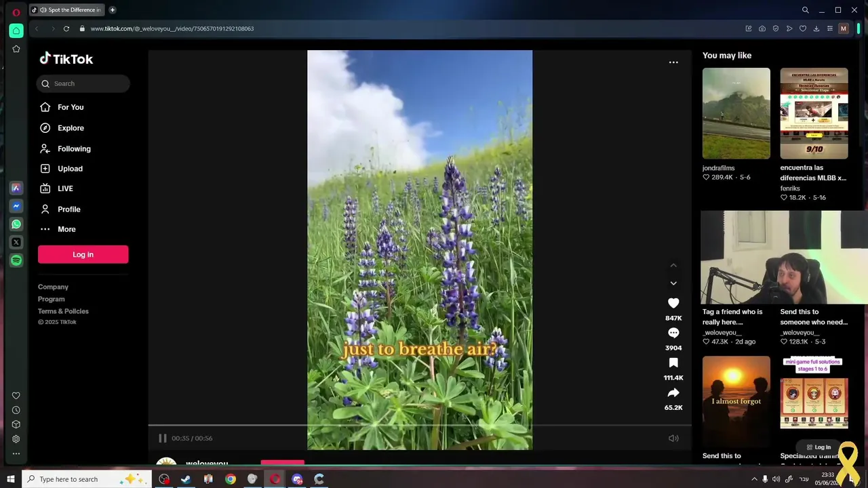Image resolution: width=868 pixels, height=488 pixels.
Task: Open 'Send this to someone who need' 128.1K video
Action: coord(814,317)
